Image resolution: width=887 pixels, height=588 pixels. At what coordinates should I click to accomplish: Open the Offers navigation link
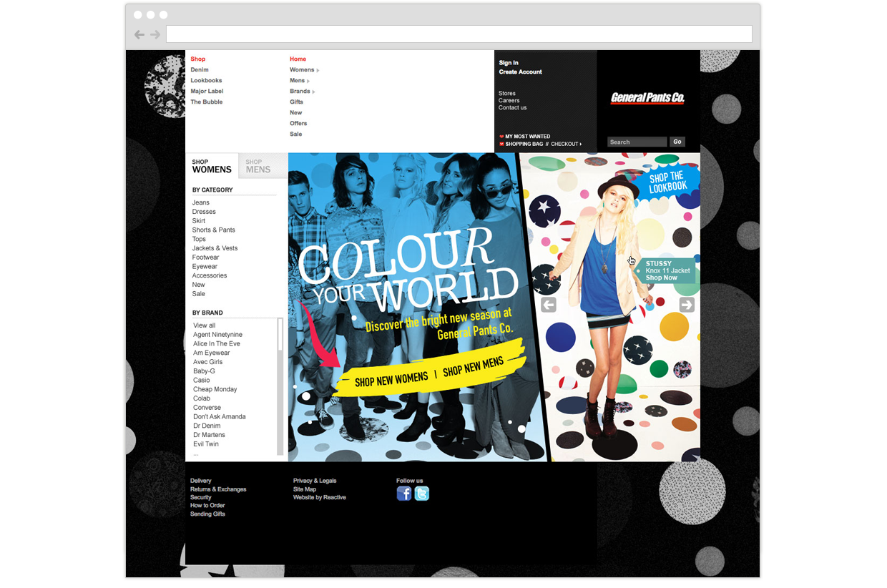click(298, 124)
